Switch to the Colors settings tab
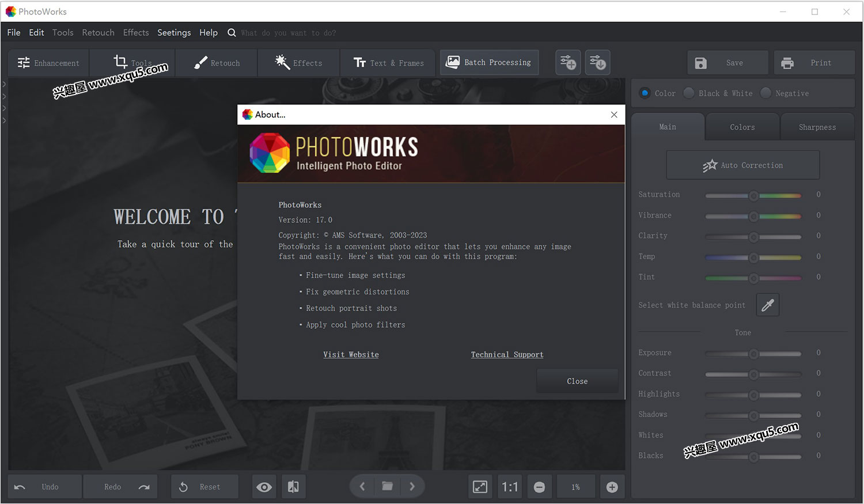 point(742,127)
